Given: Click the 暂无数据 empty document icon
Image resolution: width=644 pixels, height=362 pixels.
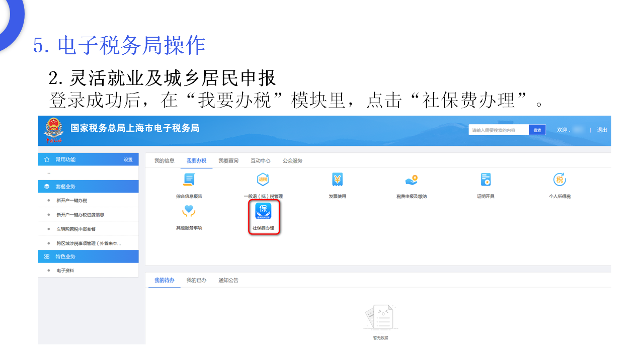Looking at the screenshot, I should (x=380, y=318).
